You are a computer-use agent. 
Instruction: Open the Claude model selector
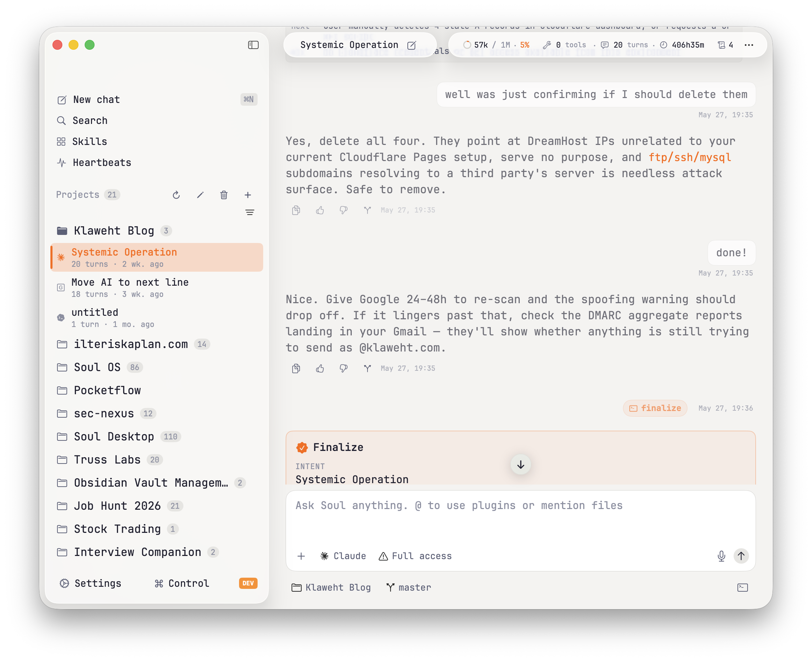(343, 556)
